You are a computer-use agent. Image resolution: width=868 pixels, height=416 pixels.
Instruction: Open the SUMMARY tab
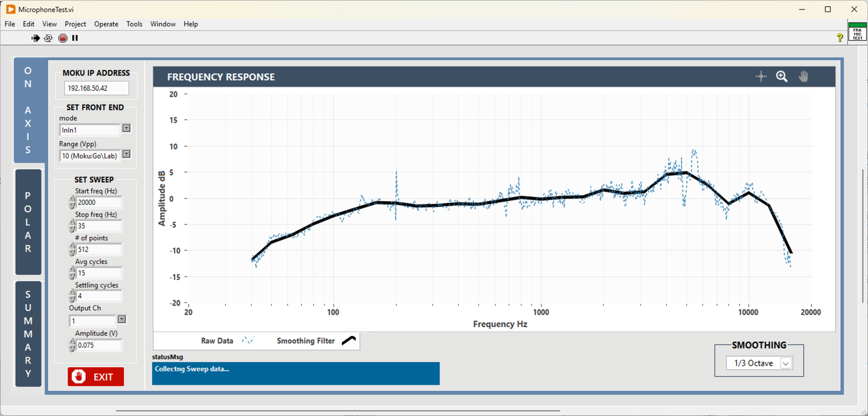28,333
